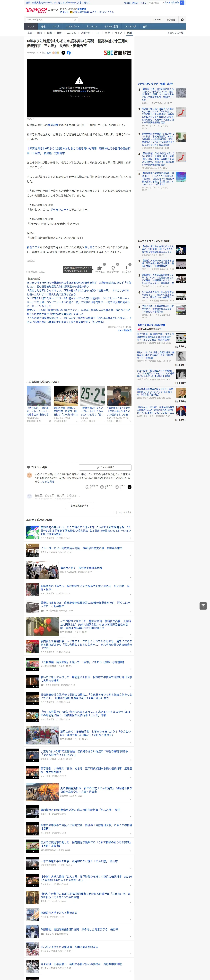This screenshot has width=210, height=980.
Task: Open the help ヘルプ link at top
Action: [143, 3]
